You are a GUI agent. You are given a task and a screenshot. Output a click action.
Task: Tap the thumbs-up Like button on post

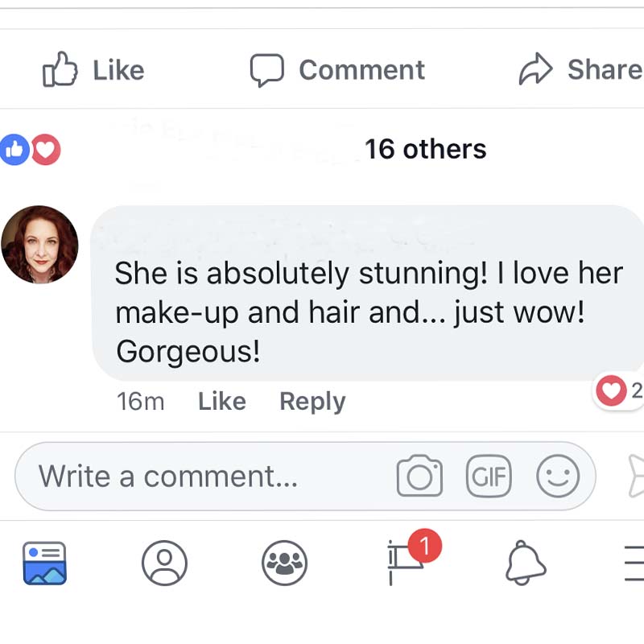point(93,71)
